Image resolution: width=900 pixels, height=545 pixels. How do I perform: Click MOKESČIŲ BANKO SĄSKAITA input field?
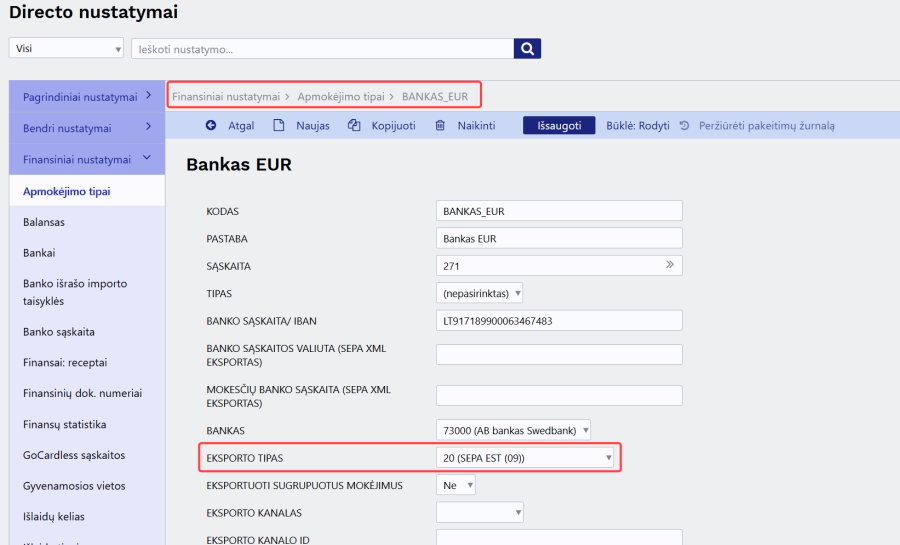click(x=559, y=395)
